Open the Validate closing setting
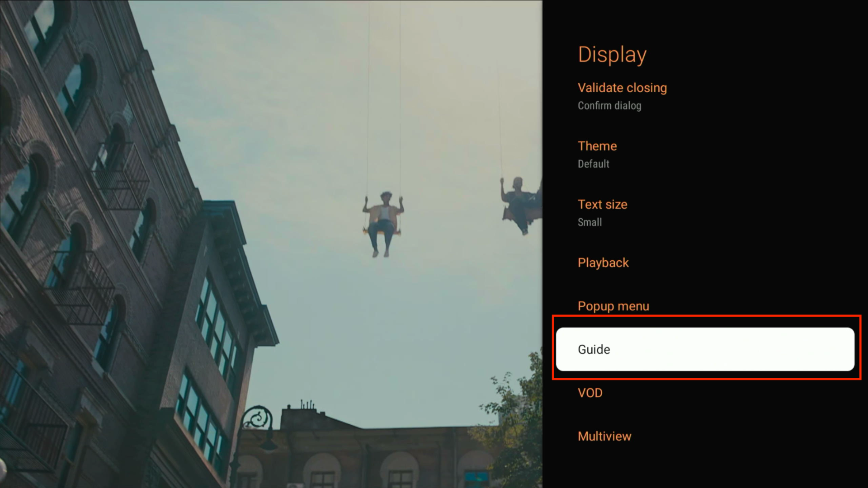Viewport: 868px width, 488px height. click(x=622, y=88)
